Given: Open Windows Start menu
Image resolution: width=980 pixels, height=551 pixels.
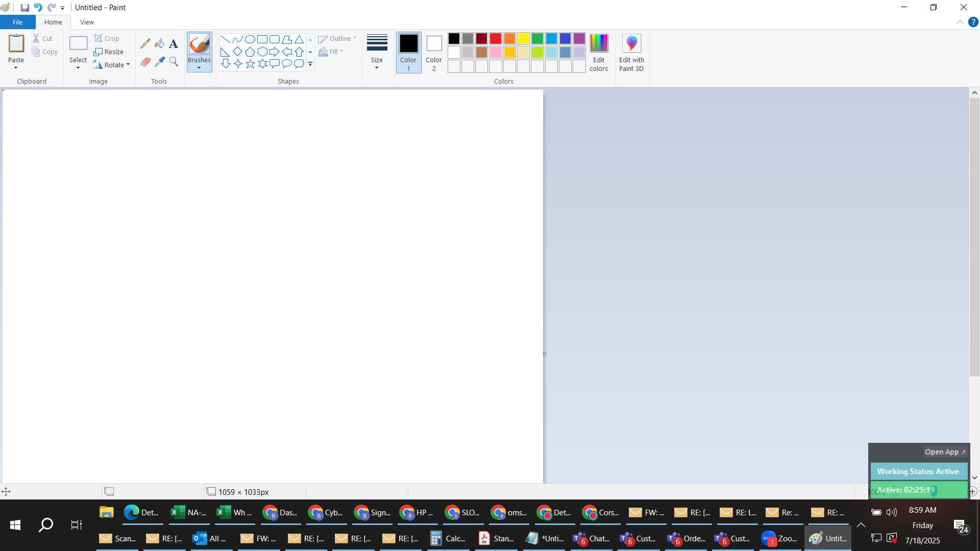Looking at the screenshot, I should [x=15, y=525].
